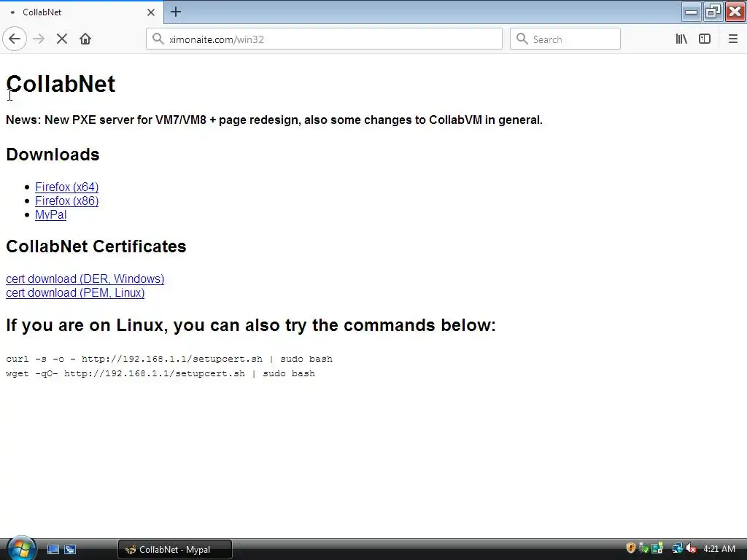Viewport: 747px width, 560px height.
Task: Activate the CollabNet - Mypal taskbar button
Action: point(175,550)
